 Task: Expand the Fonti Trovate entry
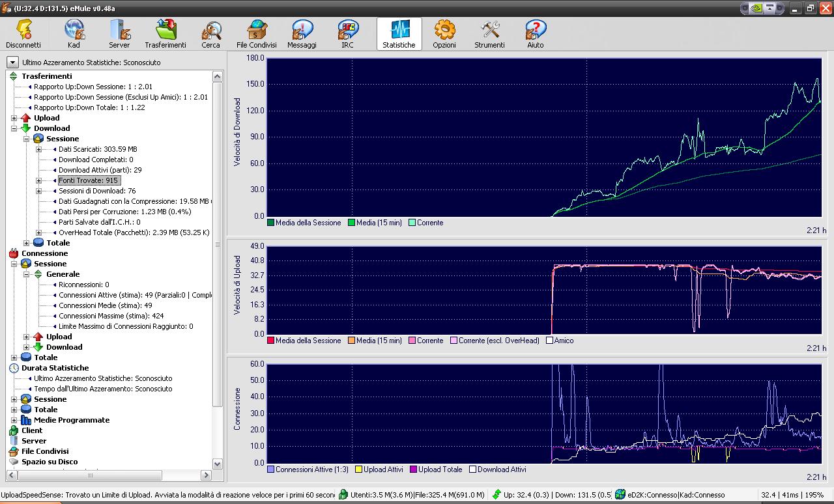39,180
